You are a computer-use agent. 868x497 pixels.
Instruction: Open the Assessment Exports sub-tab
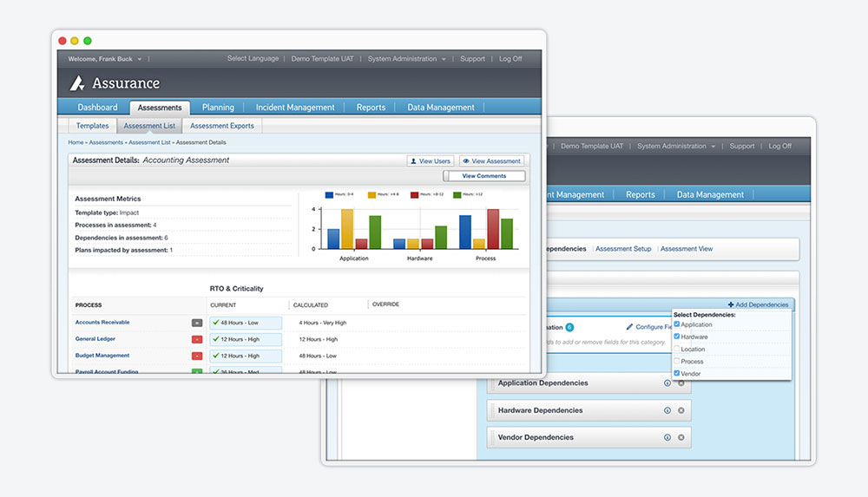click(222, 126)
